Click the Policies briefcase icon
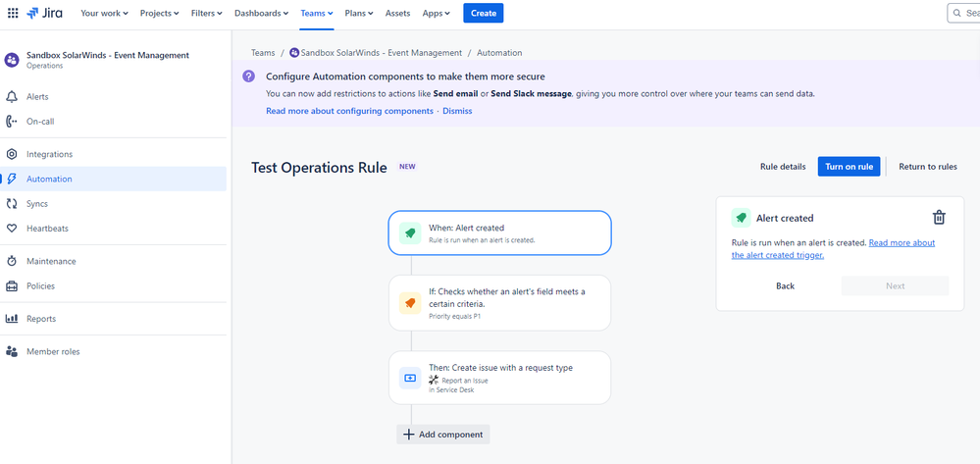Image resolution: width=980 pixels, height=464 pixels. (x=11, y=286)
